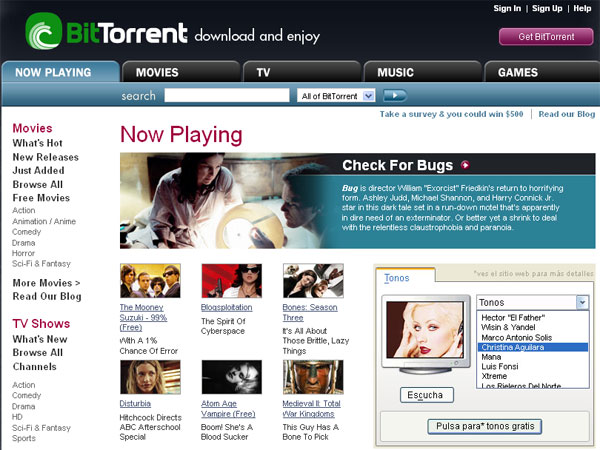
Task: Open the Atom Age Vampire (Free) link
Action: (228, 409)
